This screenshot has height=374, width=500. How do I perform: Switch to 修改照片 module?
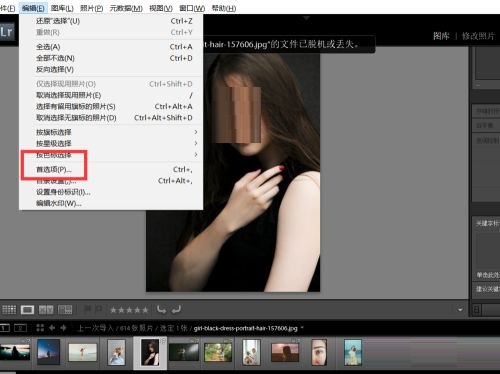[478, 36]
